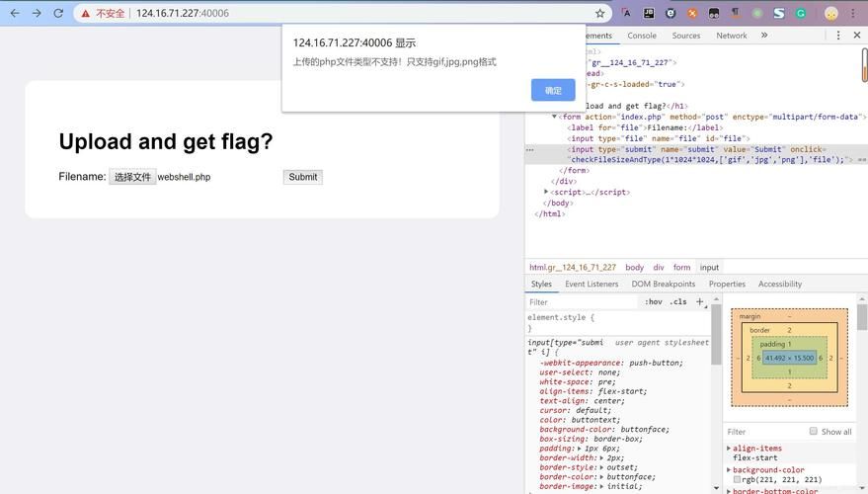
Task: Add new style rule with plus icon
Action: pyautogui.click(x=700, y=301)
